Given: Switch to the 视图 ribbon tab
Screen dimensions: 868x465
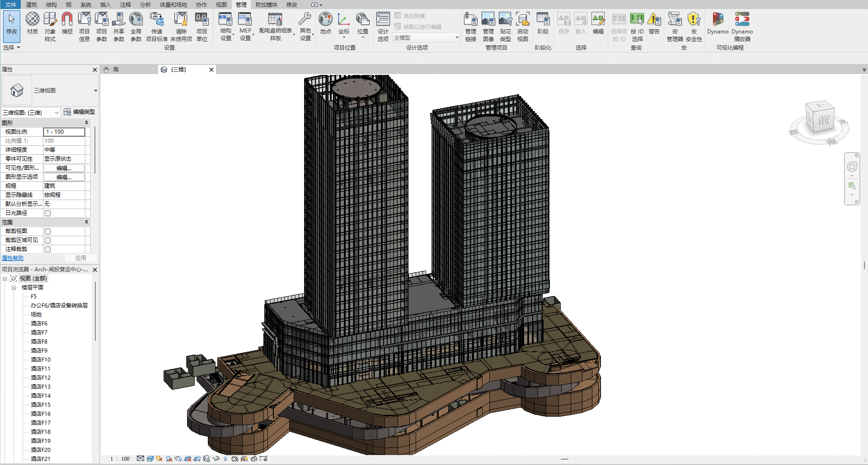Looking at the screenshot, I should (221, 5).
